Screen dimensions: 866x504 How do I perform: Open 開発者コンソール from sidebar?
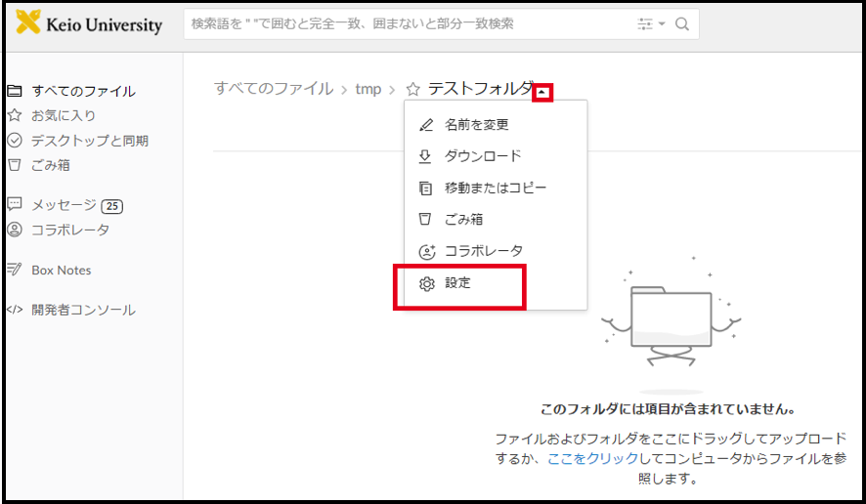[x=83, y=311]
